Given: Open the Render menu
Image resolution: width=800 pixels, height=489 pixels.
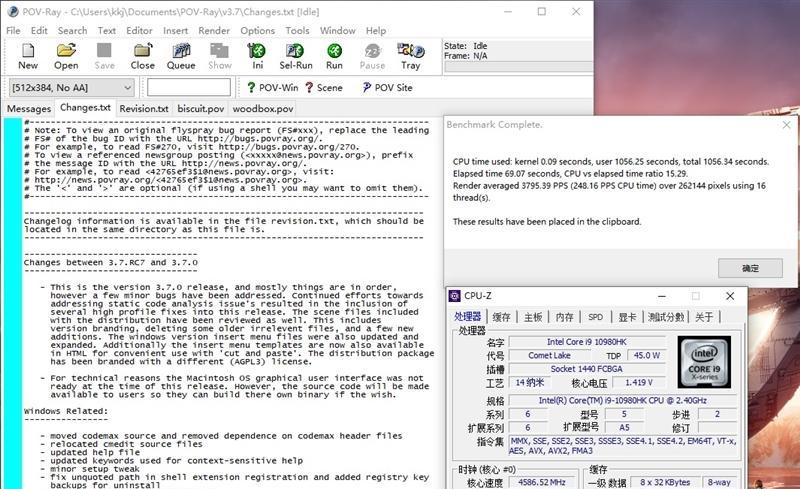Looking at the screenshot, I should click(214, 31).
